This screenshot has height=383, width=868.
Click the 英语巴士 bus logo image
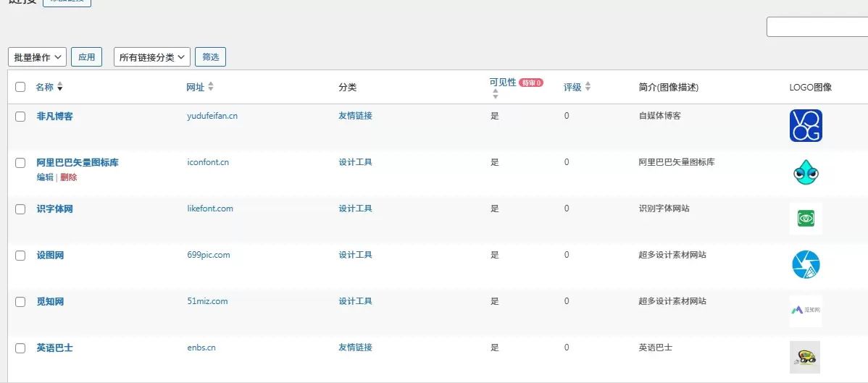click(805, 358)
